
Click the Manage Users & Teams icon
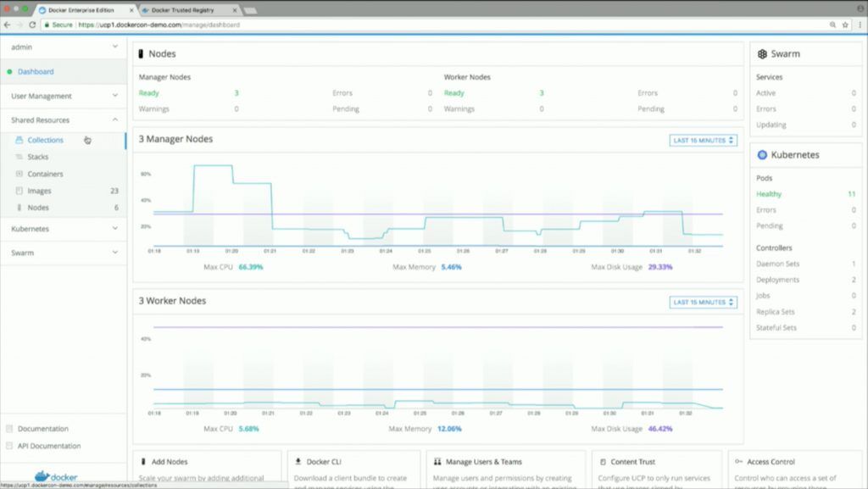(437, 461)
